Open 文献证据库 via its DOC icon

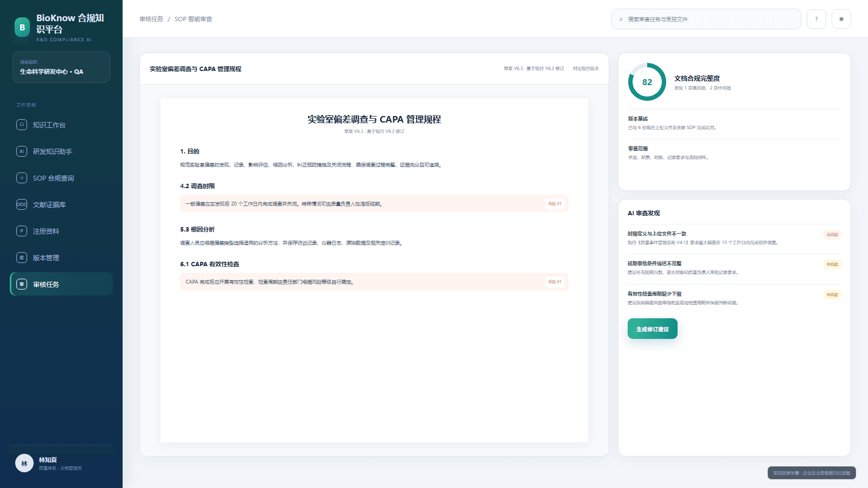click(22, 204)
